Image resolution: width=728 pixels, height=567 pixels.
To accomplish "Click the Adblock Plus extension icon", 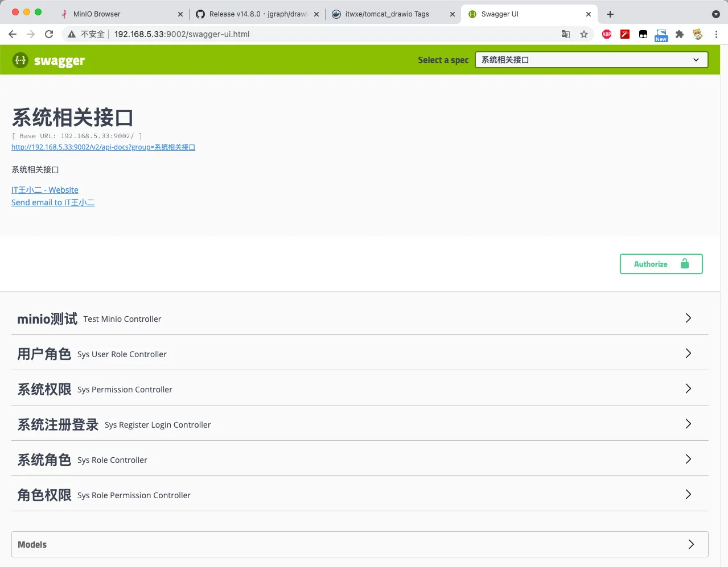I will 606,34.
